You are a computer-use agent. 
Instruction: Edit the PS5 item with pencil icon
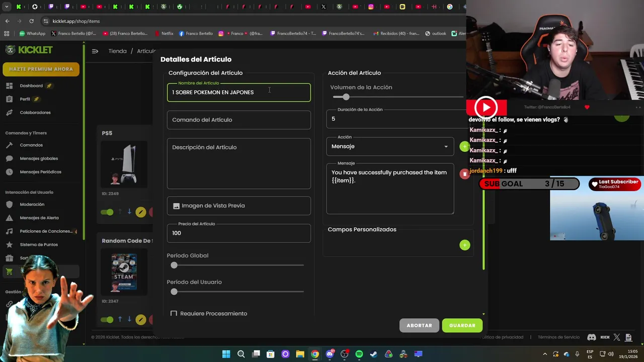141,212
